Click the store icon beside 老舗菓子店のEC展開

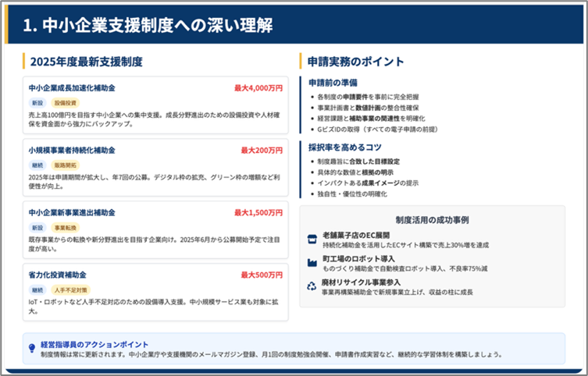coord(312,238)
